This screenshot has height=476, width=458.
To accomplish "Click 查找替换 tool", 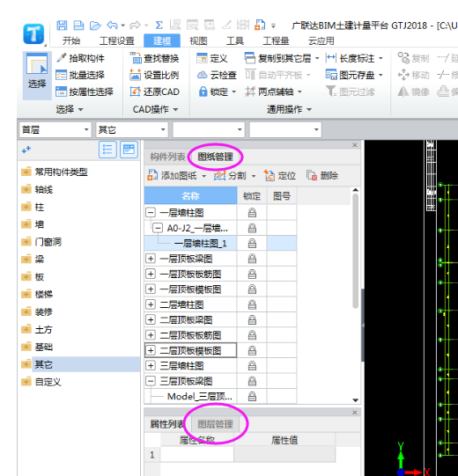I will [154, 58].
